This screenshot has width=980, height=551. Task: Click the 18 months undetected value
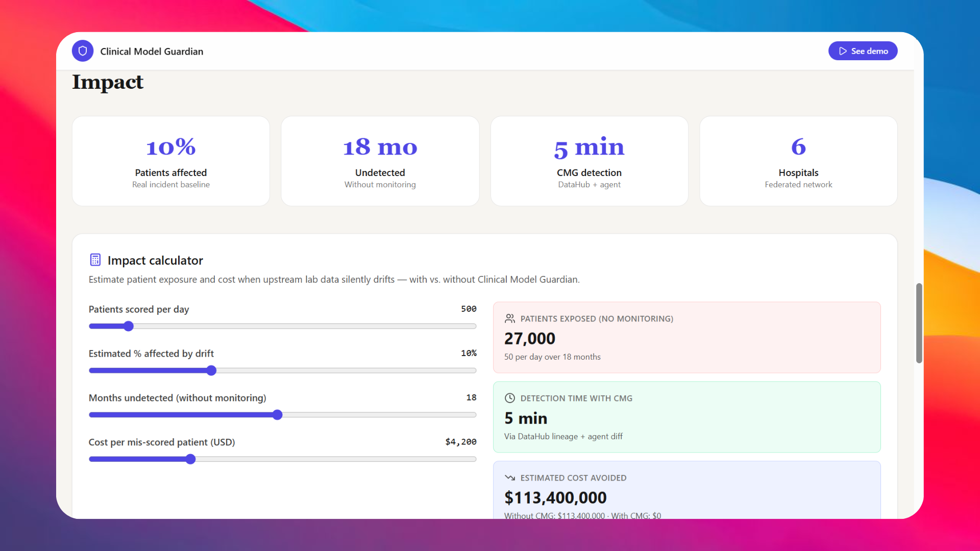tap(471, 398)
